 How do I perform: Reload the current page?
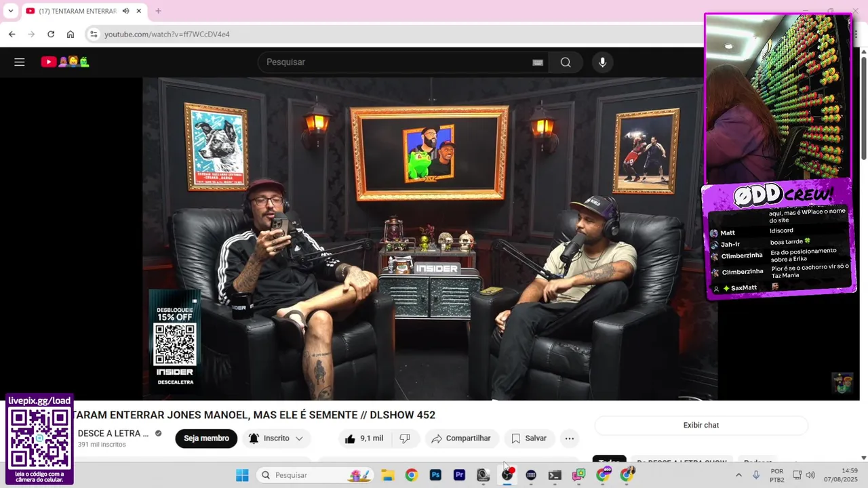(51, 34)
